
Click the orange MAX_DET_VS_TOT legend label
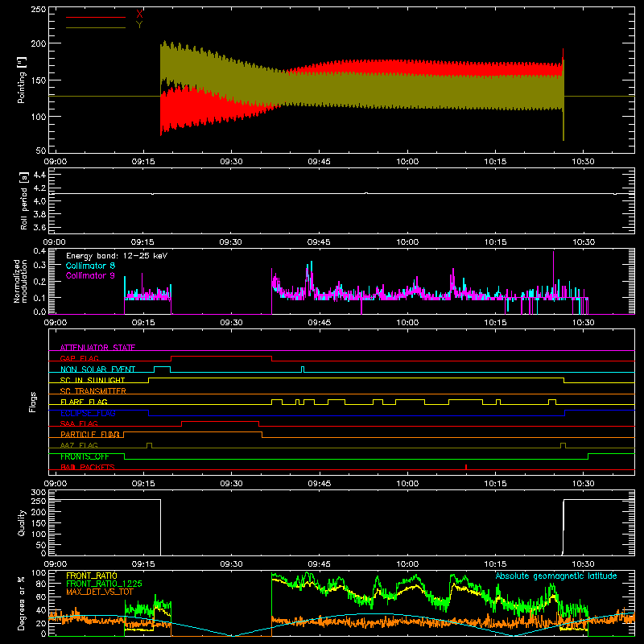coord(100,592)
